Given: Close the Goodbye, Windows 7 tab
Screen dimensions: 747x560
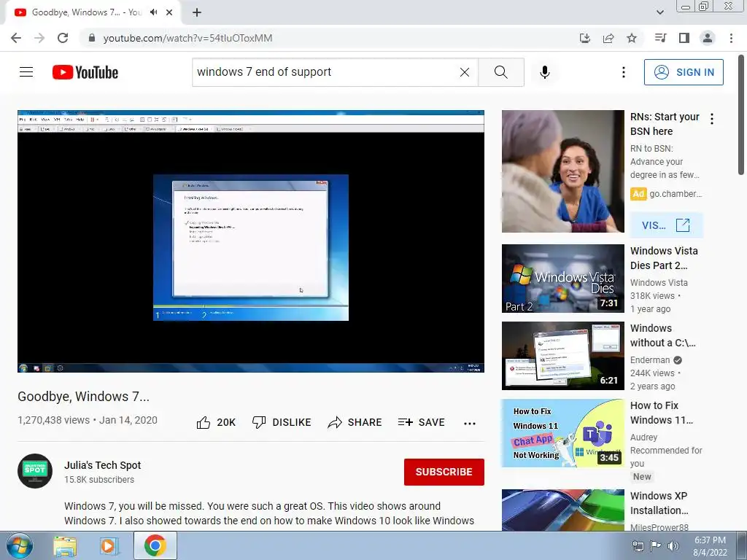Looking at the screenshot, I should 169,12.
